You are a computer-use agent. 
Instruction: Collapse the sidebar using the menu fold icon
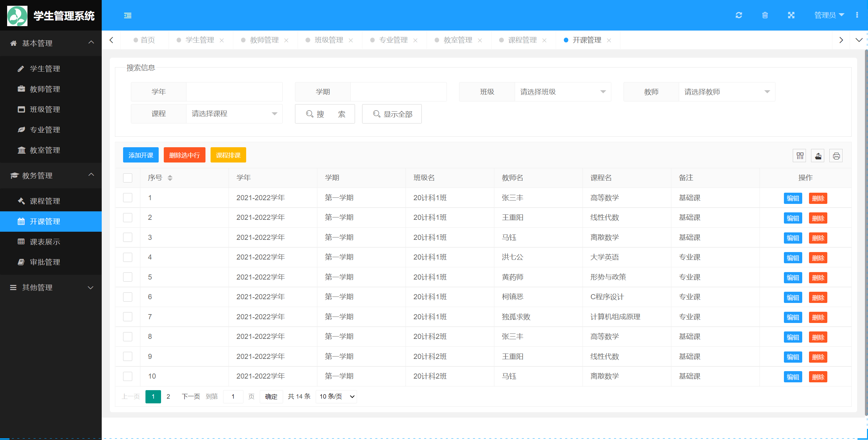[x=127, y=15]
